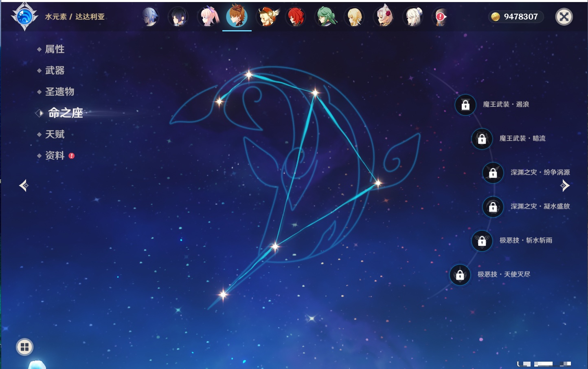Click lock icon for 魔王武装·遏浪
Image resolution: width=588 pixels, height=369 pixels.
point(465,105)
